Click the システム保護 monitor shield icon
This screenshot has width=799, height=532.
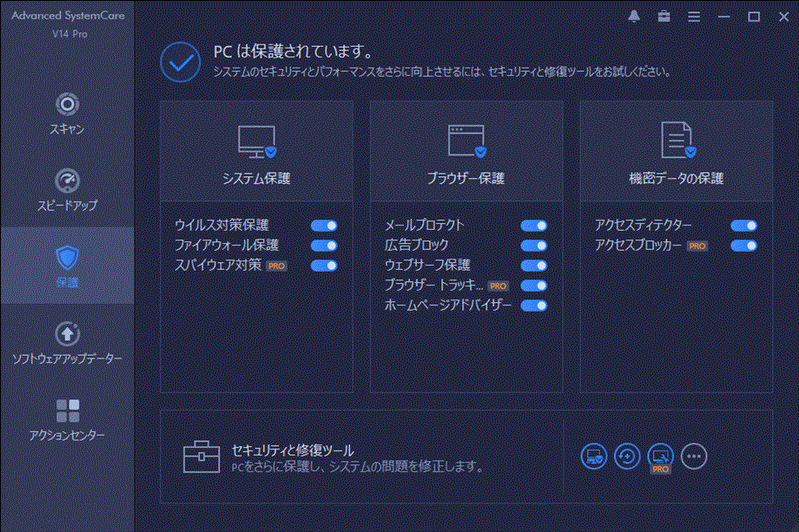pyautogui.click(x=257, y=141)
